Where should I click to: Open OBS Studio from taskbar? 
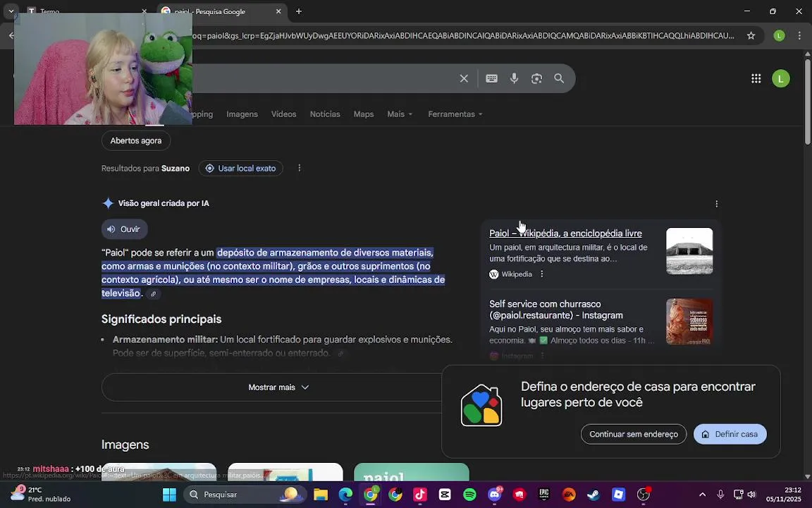pos(643,495)
